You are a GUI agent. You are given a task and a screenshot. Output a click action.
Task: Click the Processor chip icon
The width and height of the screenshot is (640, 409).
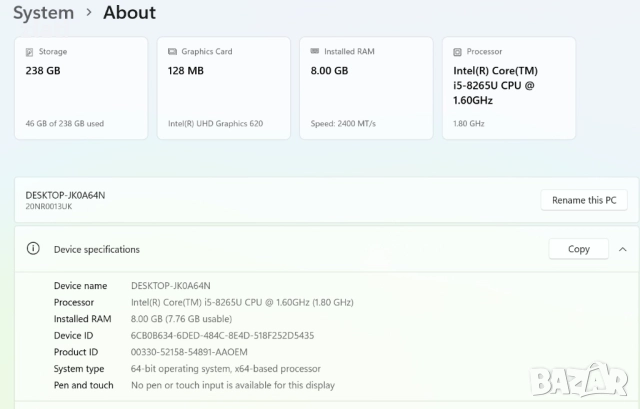(x=457, y=51)
